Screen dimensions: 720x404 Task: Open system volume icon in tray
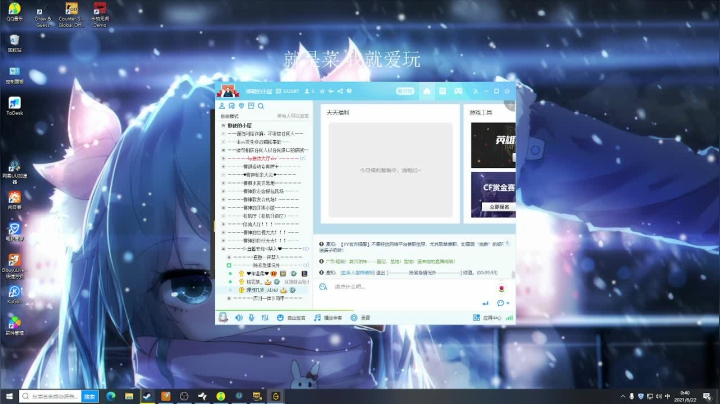tap(658, 396)
